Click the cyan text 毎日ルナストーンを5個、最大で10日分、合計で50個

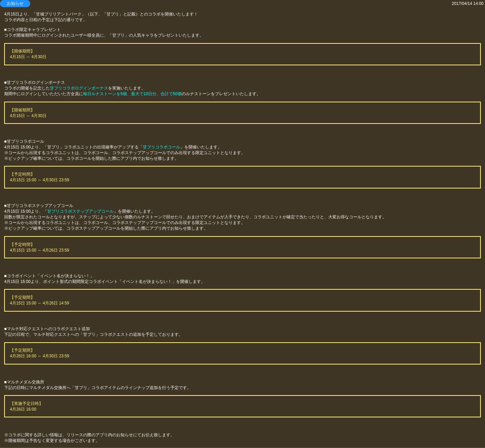(x=132, y=94)
